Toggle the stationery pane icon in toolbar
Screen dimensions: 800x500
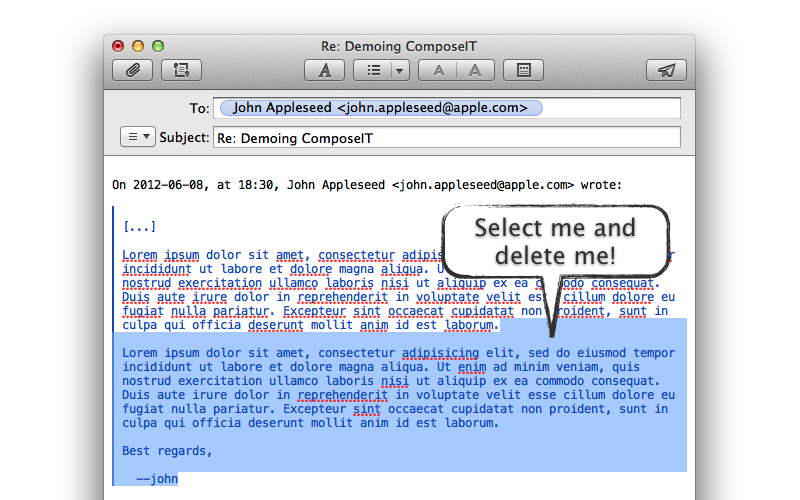tap(523, 70)
